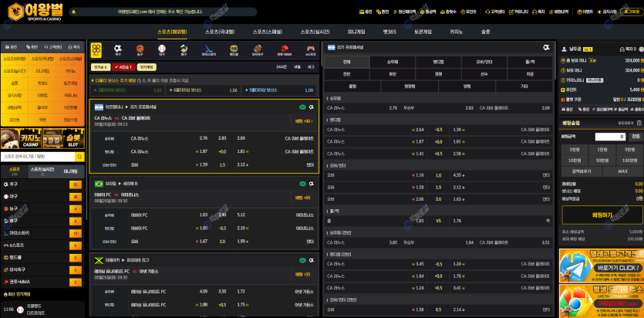Select the basketball sport filter icon
The height and width of the screenshot is (318, 644).
coord(140,51)
